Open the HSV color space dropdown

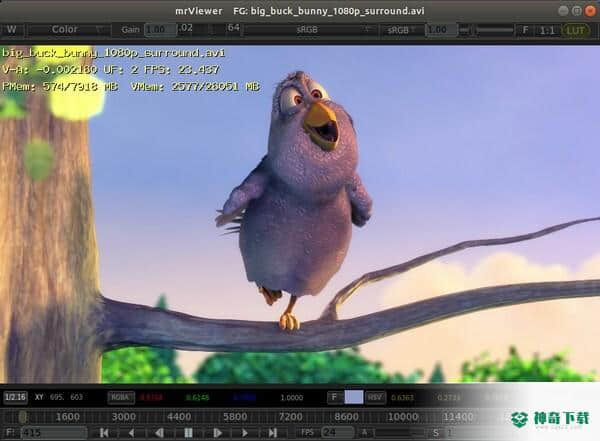[x=375, y=397]
